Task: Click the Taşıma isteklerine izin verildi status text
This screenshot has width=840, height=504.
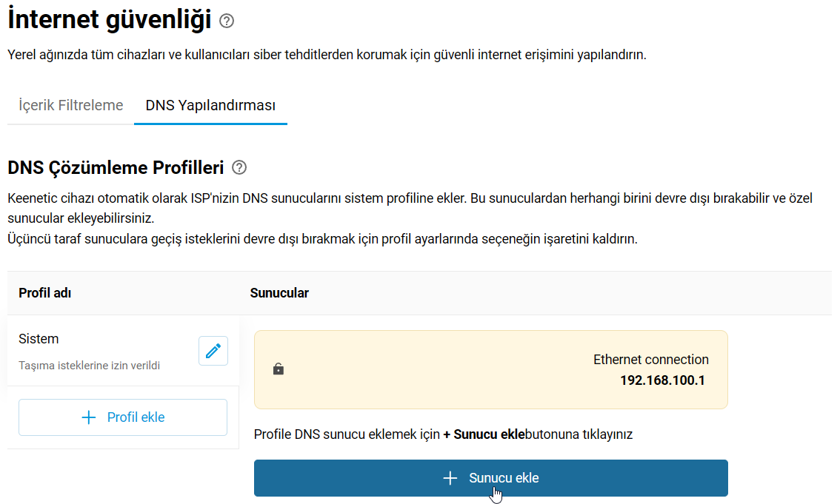Action: [x=90, y=366]
